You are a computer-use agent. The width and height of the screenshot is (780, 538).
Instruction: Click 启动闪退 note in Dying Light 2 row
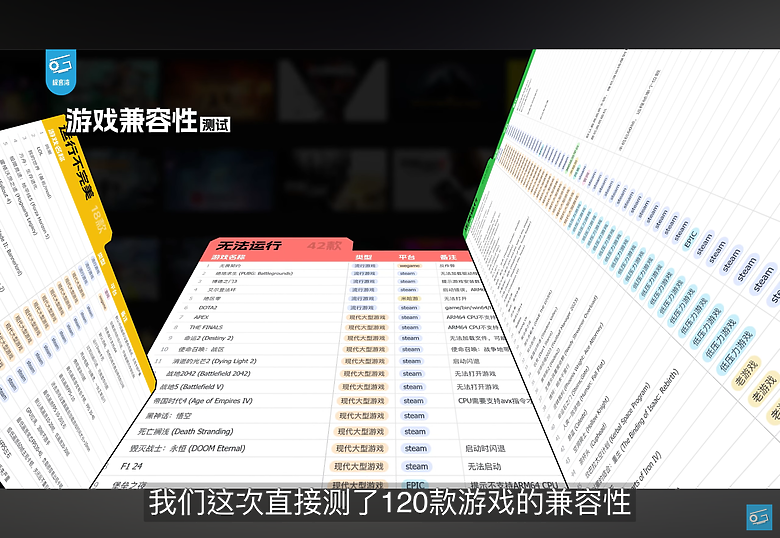466,361
